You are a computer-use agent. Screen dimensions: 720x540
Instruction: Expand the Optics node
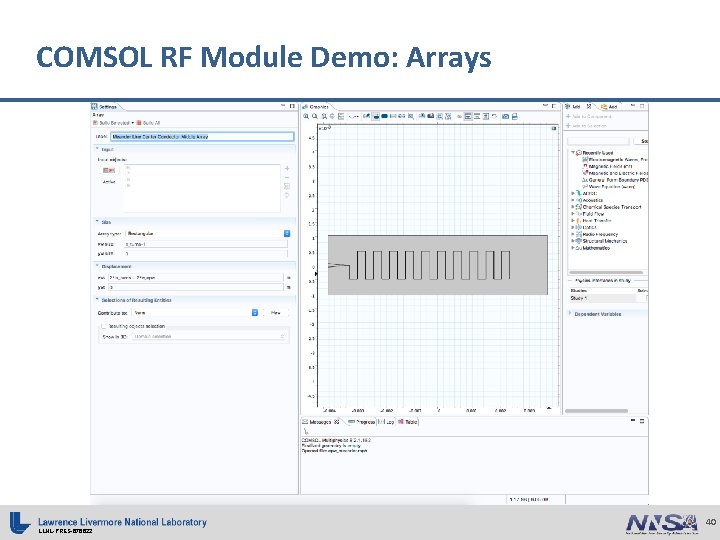click(573, 227)
